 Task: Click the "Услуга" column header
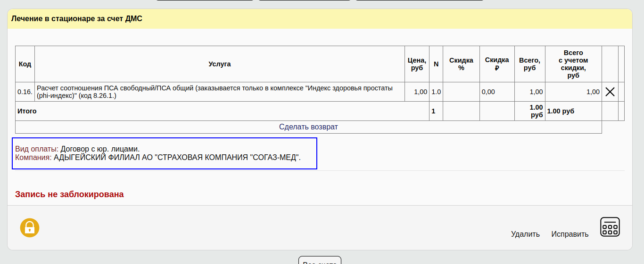click(220, 64)
